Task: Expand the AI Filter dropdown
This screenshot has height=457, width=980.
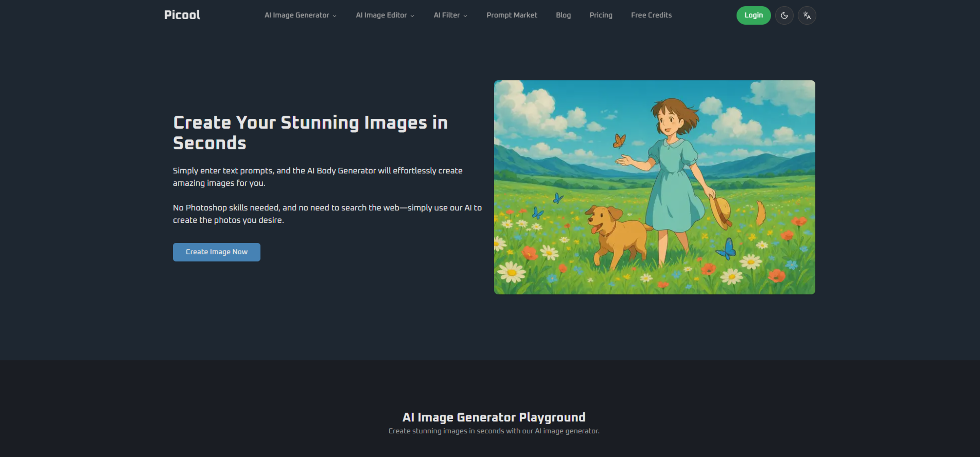Action: (447, 15)
